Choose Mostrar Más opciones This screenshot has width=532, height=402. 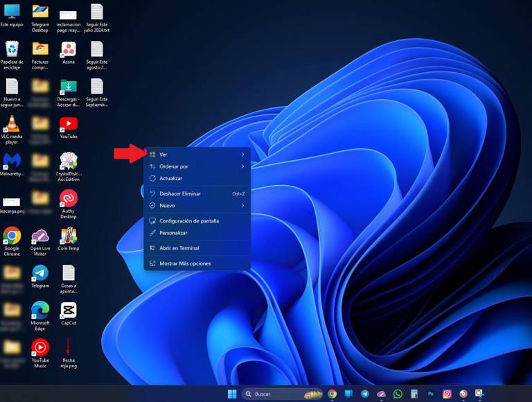pyautogui.click(x=197, y=263)
